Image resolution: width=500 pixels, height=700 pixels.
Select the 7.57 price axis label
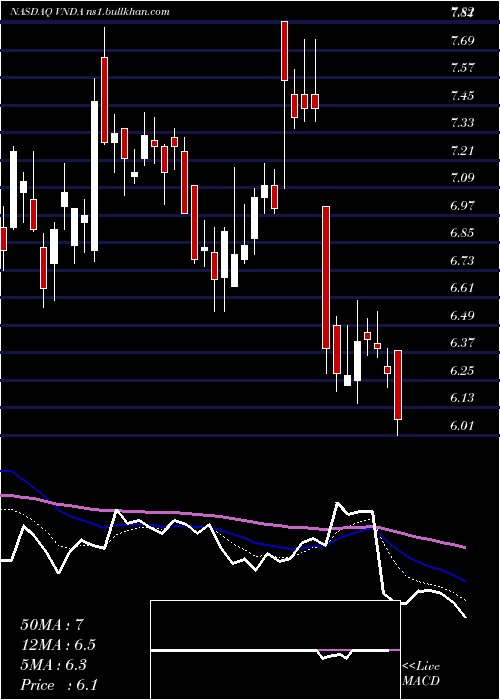462,68
